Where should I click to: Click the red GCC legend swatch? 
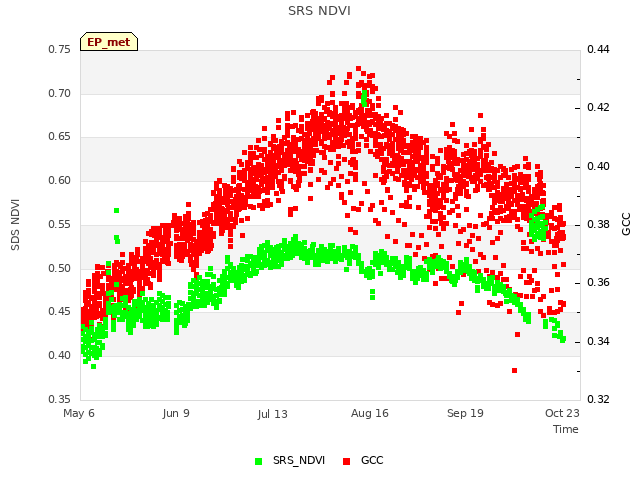347,461
